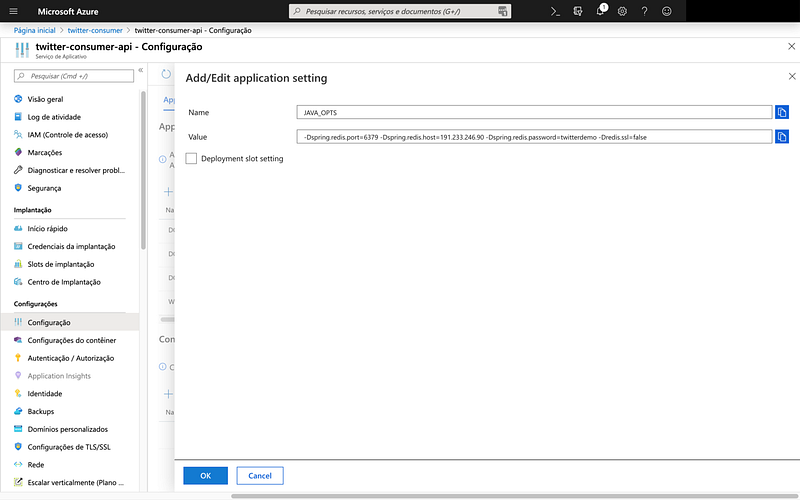Viewport: 800px width, 500px height.
Task: Copy the Value field to clipboard
Action: (782, 137)
